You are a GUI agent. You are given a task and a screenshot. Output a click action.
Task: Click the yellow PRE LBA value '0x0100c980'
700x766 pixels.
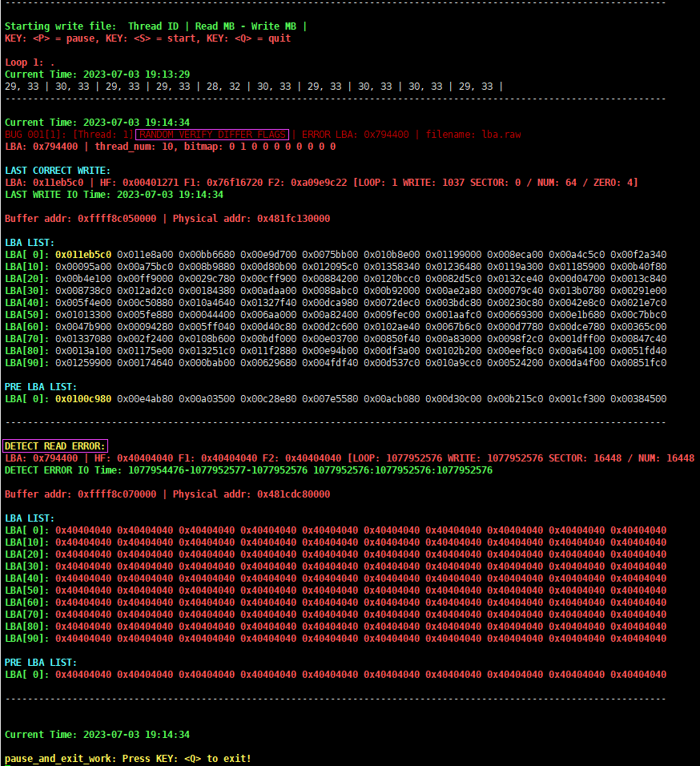[83, 399]
